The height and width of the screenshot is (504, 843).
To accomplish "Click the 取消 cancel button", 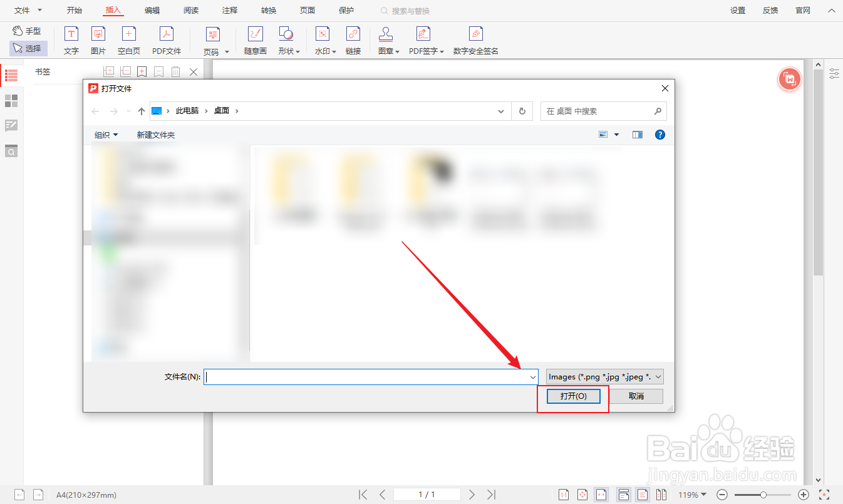I will click(x=636, y=396).
